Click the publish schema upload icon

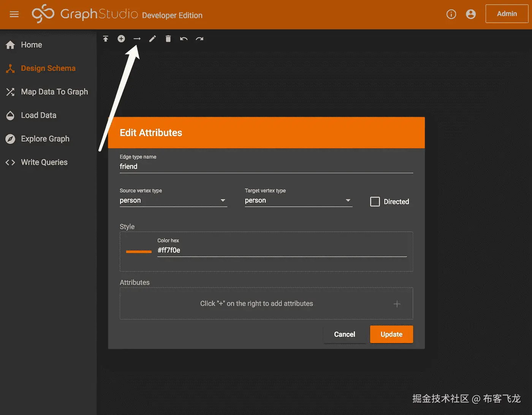pos(106,39)
